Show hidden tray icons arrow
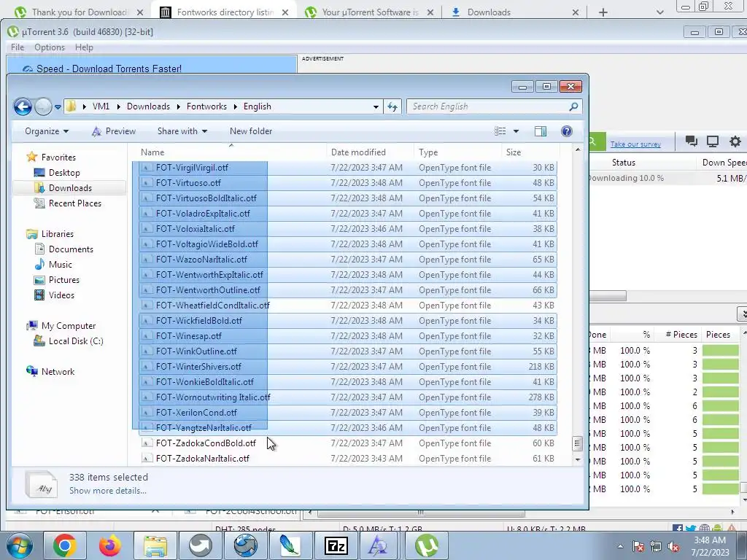Viewport: 747px width, 560px height. pos(620,547)
